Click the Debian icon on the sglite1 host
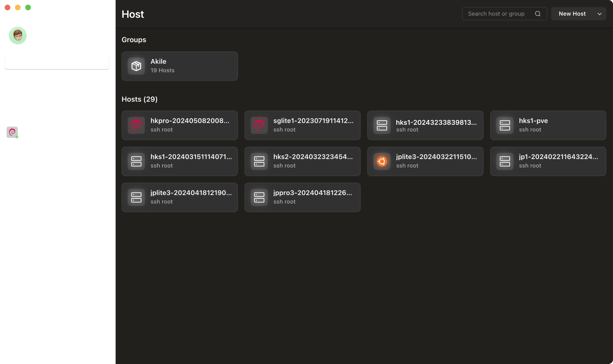The width and height of the screenshot is (613, 364). tap(259, 125)
